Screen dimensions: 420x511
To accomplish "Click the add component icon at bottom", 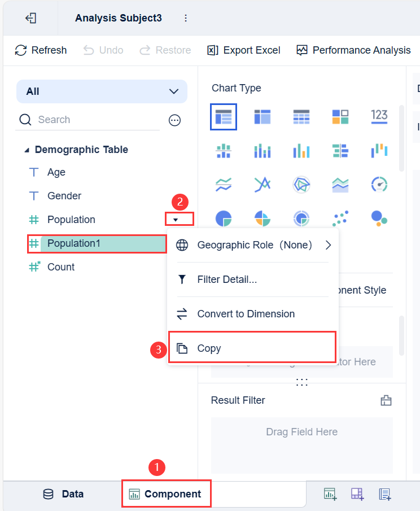I will [330, 494].
